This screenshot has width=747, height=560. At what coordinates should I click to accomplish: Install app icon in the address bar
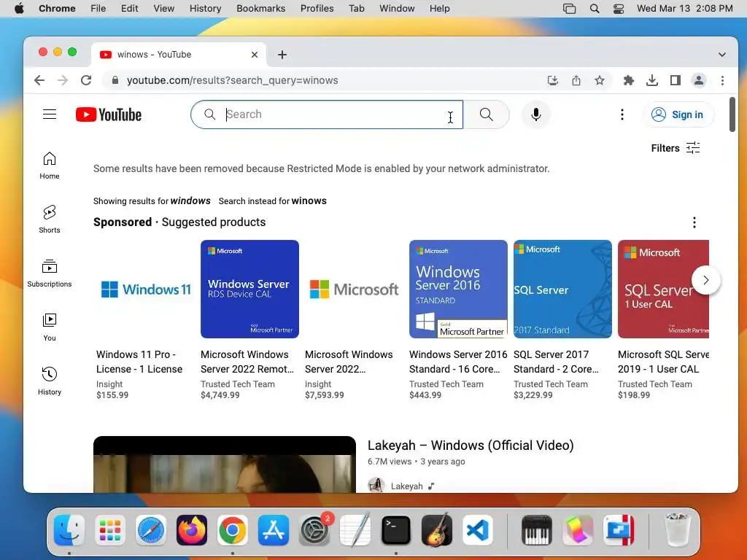coord(553,80)
